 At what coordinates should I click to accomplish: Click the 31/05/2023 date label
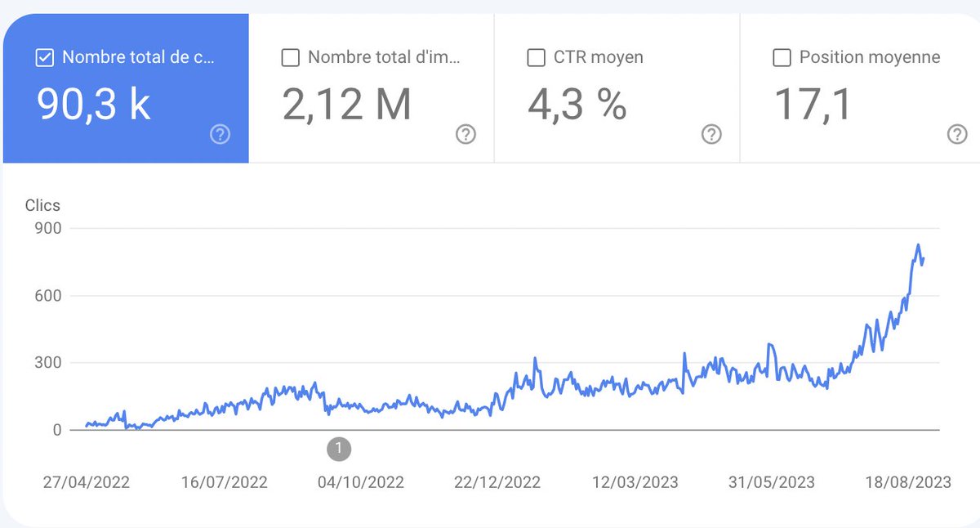772,482
